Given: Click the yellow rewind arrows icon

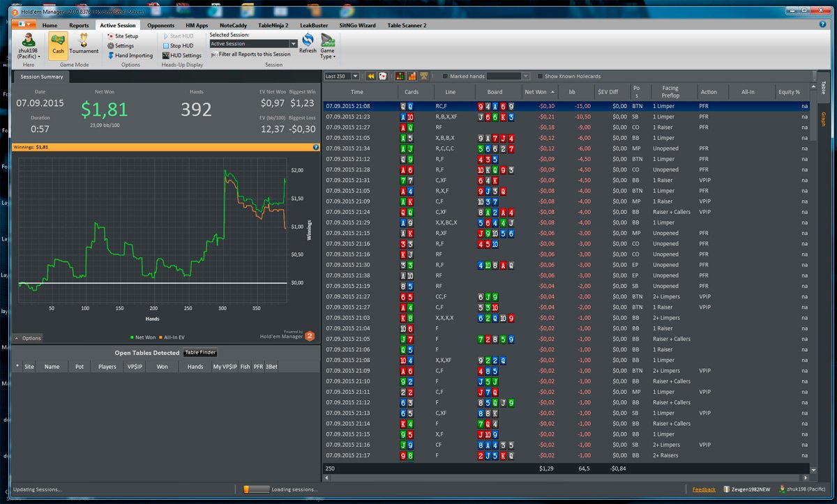Looking at the screenshot, I should [x=371, y=76].
